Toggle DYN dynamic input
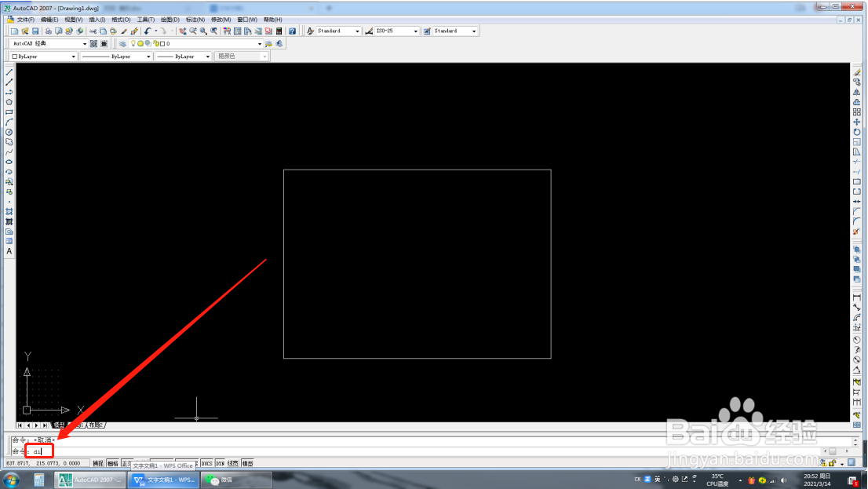The height and width of the screenshot is (489, 868). (x=220, y=464)
